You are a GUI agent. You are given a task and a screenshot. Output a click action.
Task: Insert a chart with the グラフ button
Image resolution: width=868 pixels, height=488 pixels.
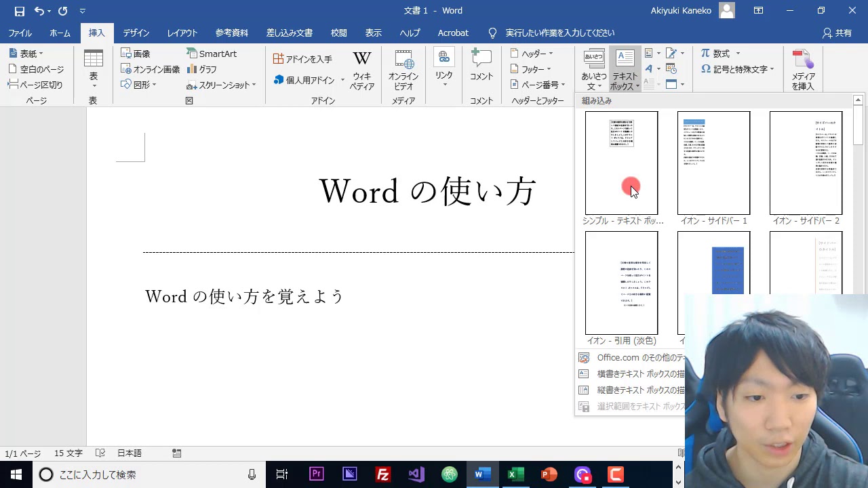point(202,69)
